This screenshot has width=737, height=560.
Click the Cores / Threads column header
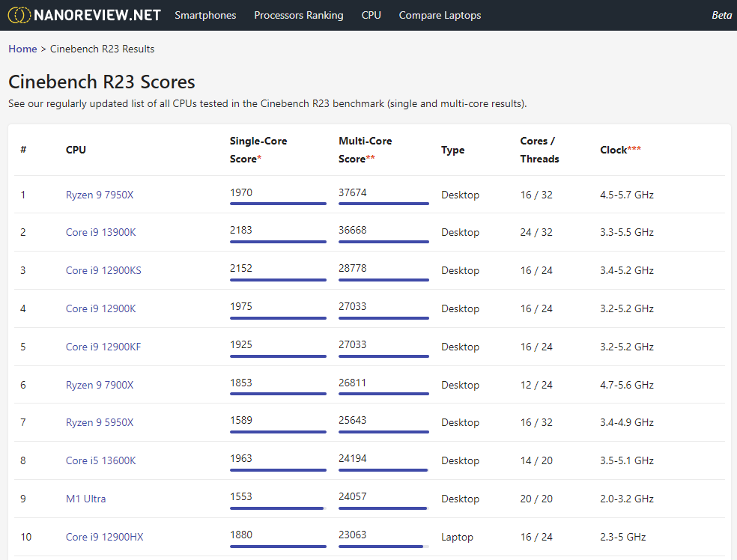coord(539,150)
